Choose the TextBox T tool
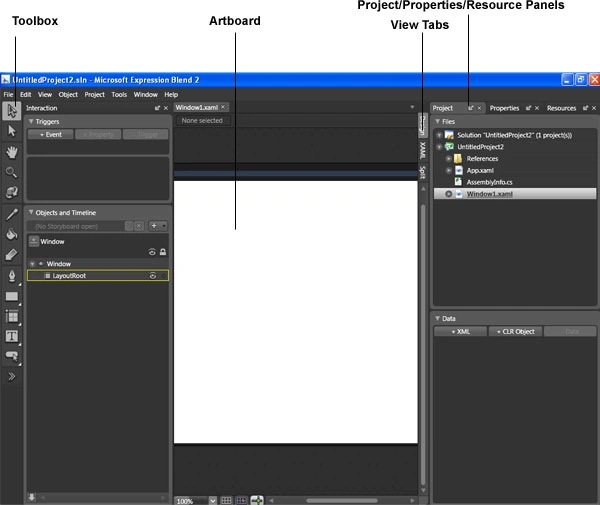Image resolution: width=600 pixels, height=505 pixels. click(x=11, y=336)
